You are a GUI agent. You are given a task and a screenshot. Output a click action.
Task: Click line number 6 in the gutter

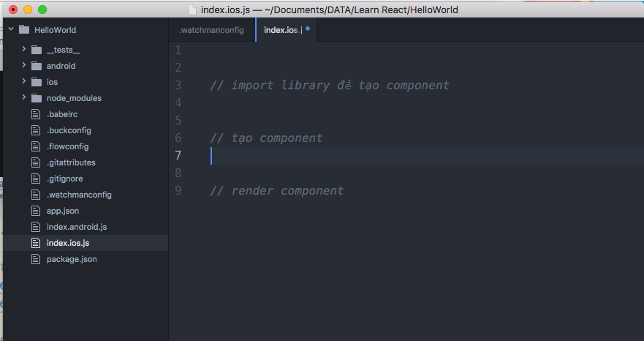coord(178,138)
